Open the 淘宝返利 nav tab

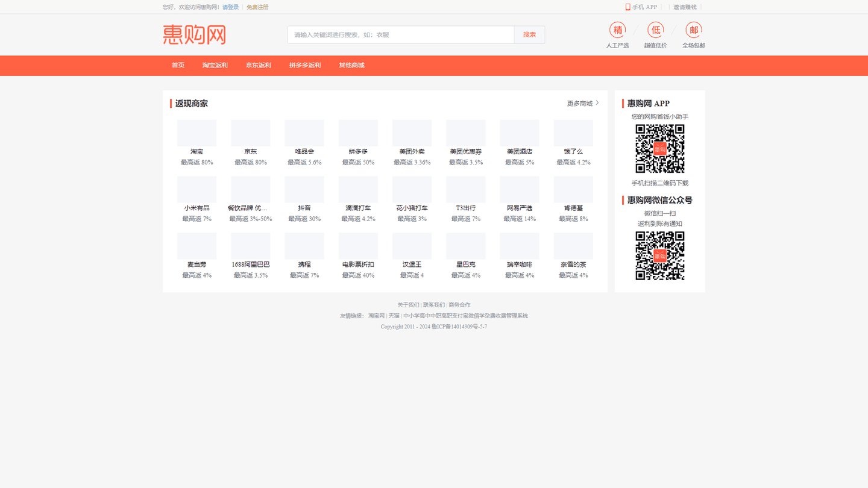point(215,65)
